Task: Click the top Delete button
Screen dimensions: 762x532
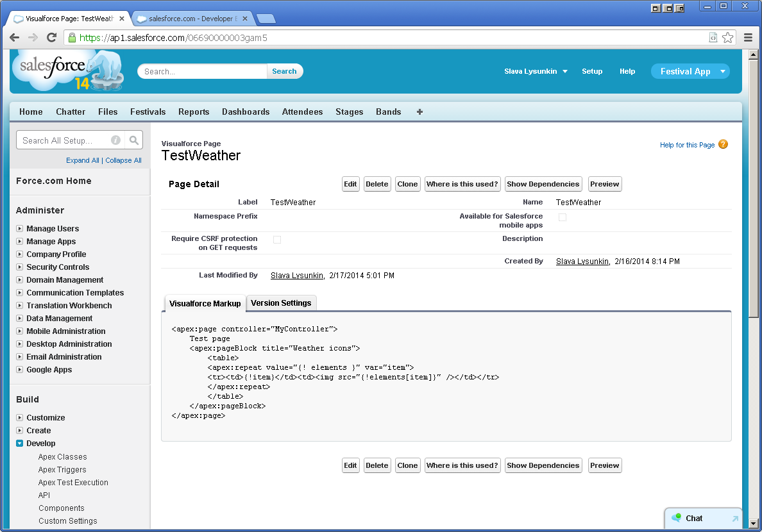Action: coord(377,184)
